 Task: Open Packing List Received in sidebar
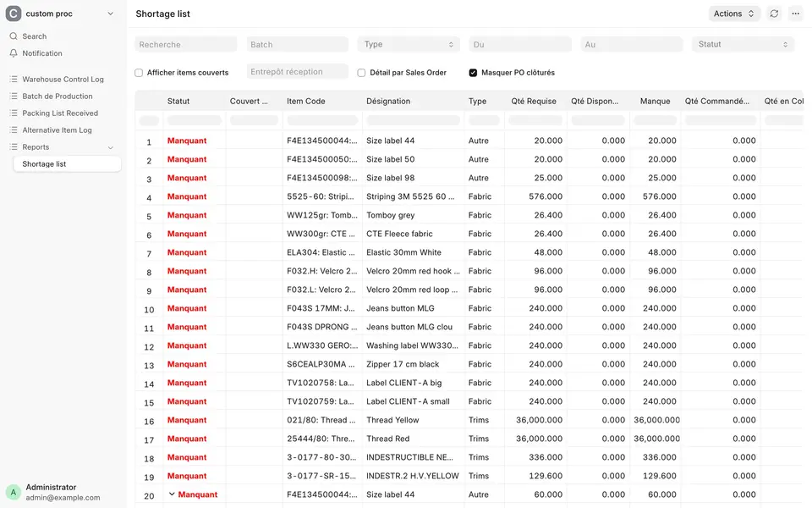(60, 113)
